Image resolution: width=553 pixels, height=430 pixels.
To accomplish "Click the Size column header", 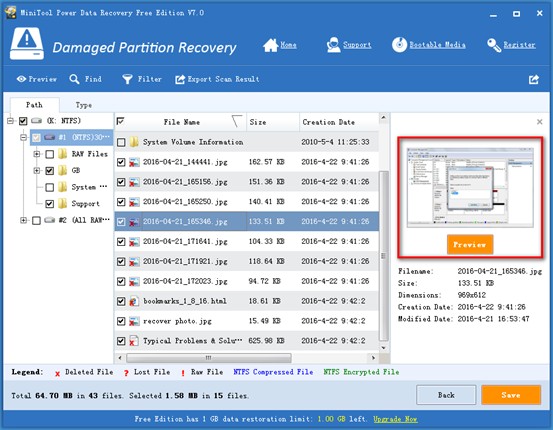I will click(x=273, y=122).
